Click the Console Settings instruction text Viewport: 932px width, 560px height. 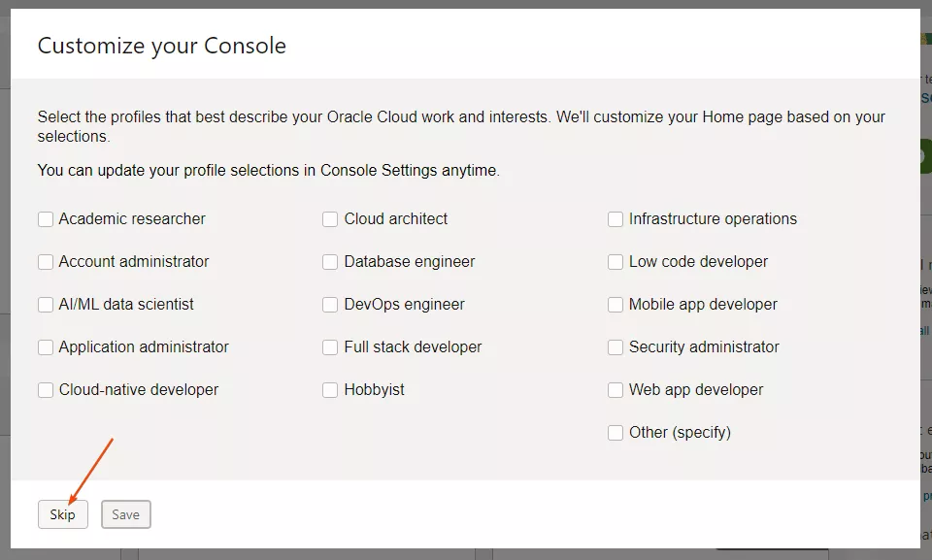point(268,170)
